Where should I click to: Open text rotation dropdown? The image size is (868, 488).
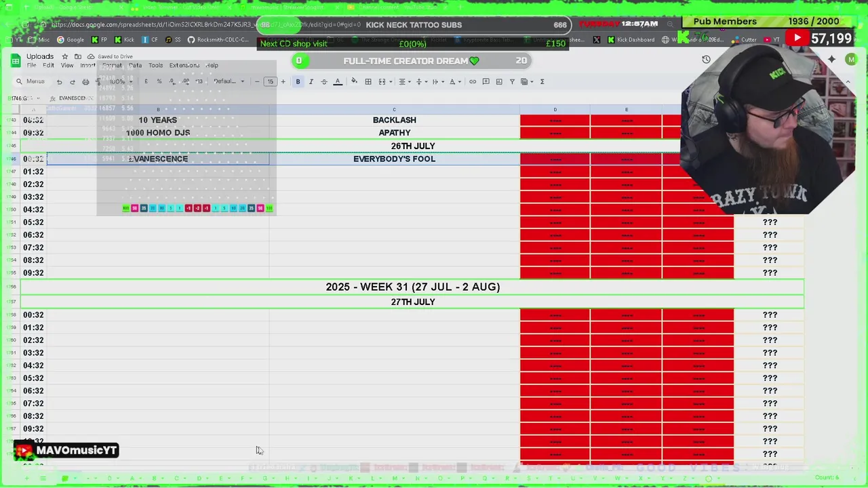[454, 81]
